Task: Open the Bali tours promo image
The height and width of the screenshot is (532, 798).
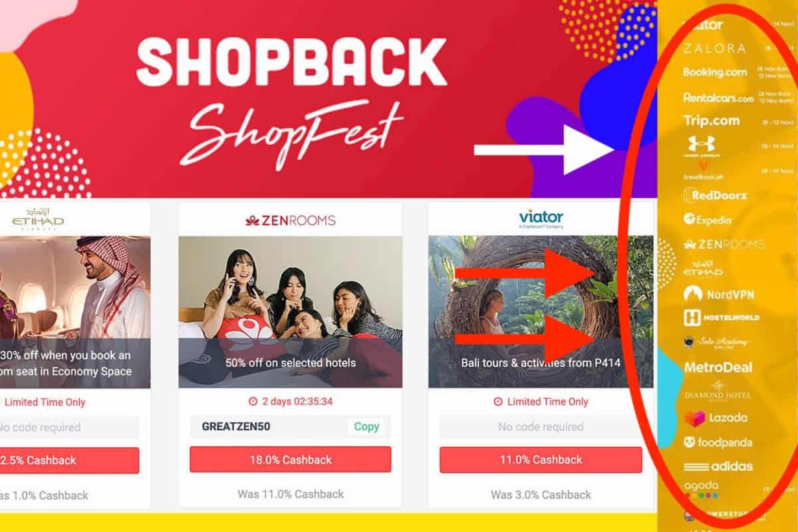Action: [x=541, y=312]
